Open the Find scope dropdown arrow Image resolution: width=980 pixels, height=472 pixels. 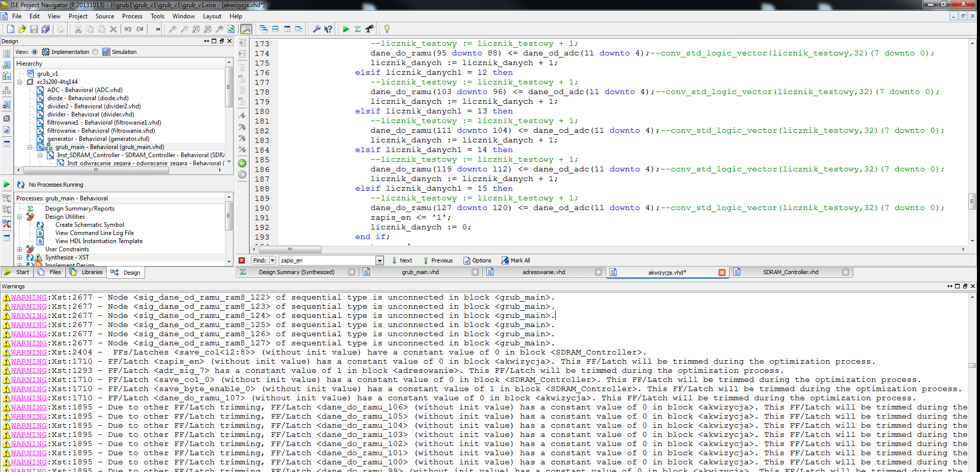(x=272, y=260)
